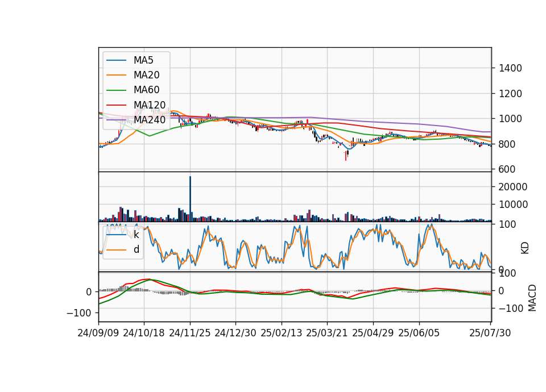This screenshot has height=392, width=546.
Task: Click the MA120 legend label
Action: coord(150,105)
